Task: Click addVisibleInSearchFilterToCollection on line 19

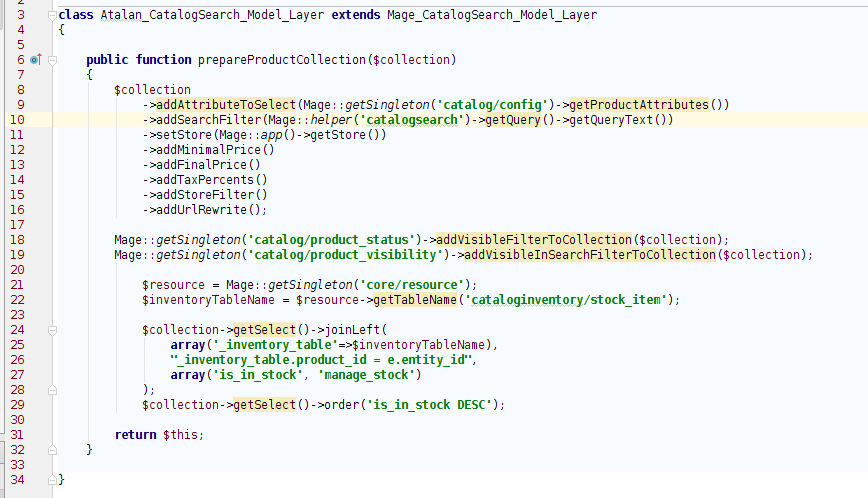Action: tap(590, 255)
